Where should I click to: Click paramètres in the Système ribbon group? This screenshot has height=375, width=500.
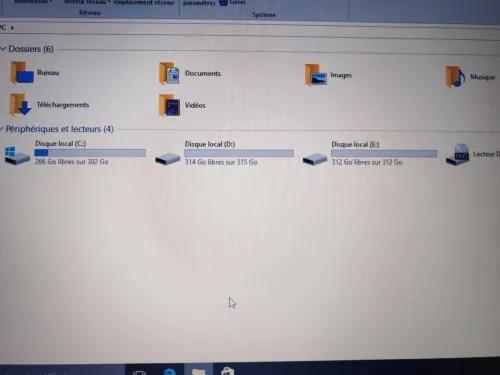tap(199, 3)
